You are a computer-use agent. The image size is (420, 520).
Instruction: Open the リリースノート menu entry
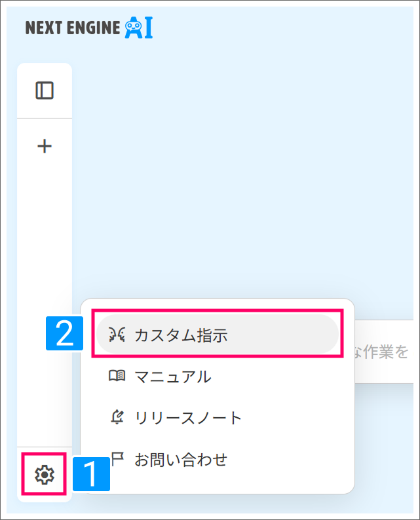pyautogui.click(x=188, y=418)
